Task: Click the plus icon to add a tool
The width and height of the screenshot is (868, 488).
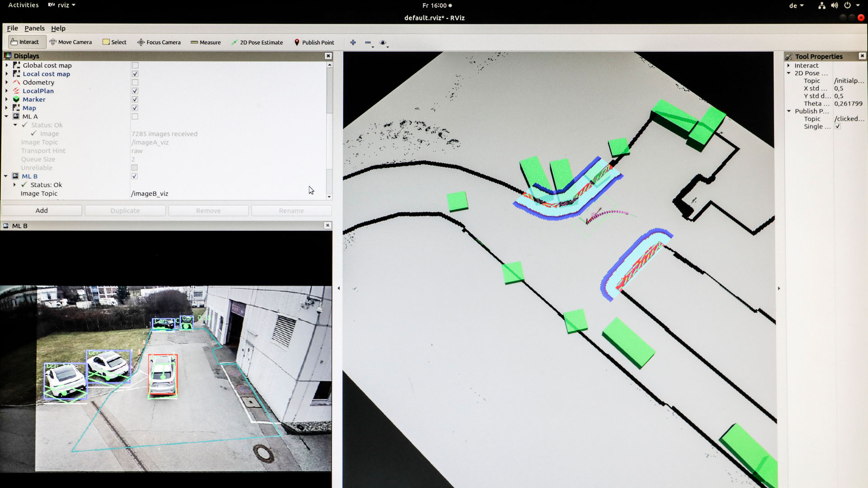Action: click(x=353, y=42)
